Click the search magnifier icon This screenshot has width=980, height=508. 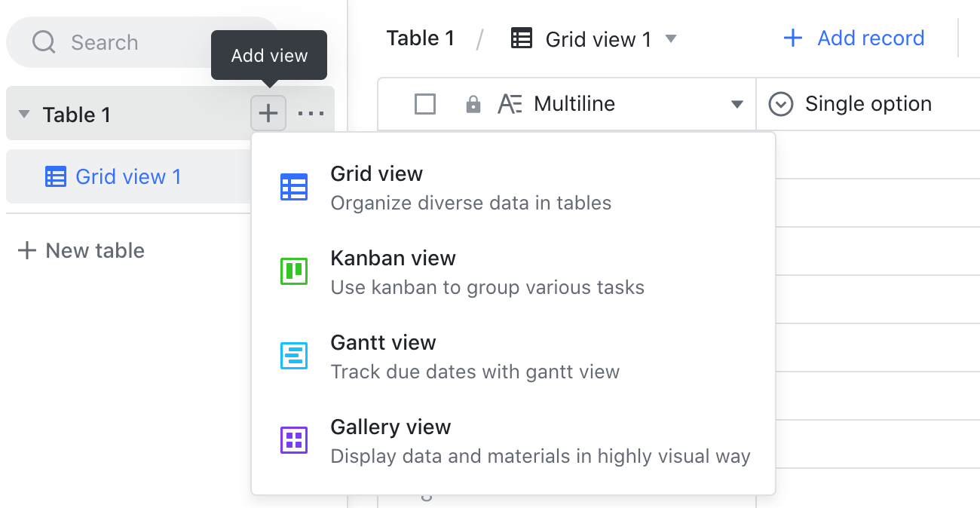tap(44, 42)
